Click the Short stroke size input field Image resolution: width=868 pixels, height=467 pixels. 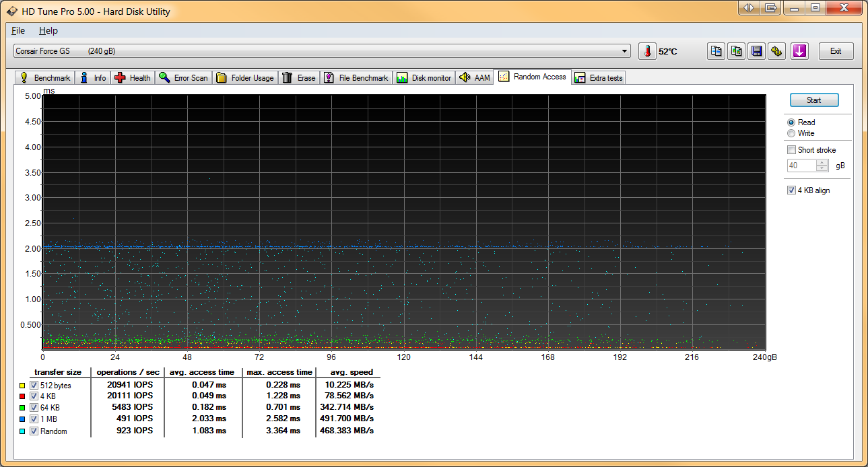801,166
